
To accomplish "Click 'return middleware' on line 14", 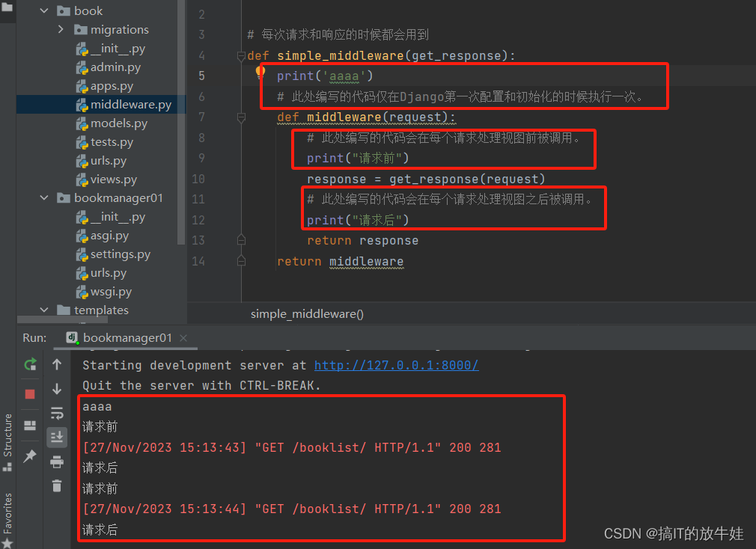I will [340, 262].
